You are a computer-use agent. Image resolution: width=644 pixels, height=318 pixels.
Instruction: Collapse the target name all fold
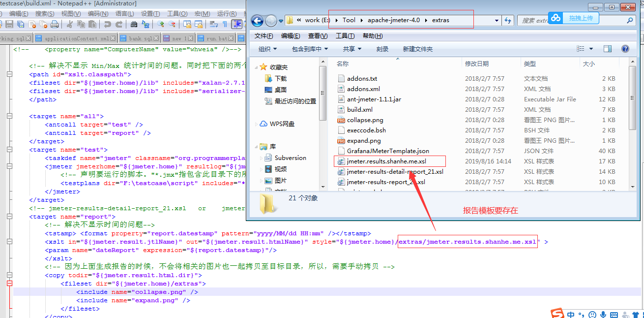click(x=9, y=116)
